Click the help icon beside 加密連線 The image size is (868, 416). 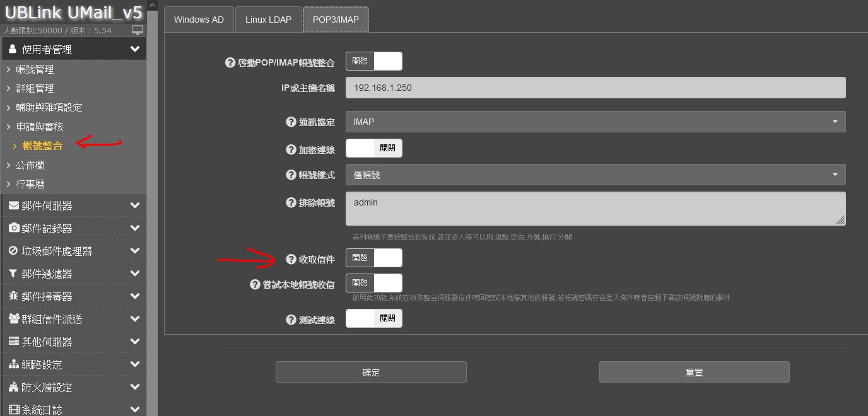point(291,150)
